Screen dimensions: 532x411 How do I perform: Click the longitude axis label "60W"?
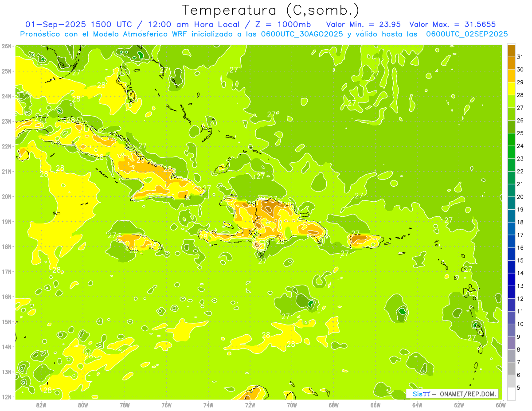[501, 405]
